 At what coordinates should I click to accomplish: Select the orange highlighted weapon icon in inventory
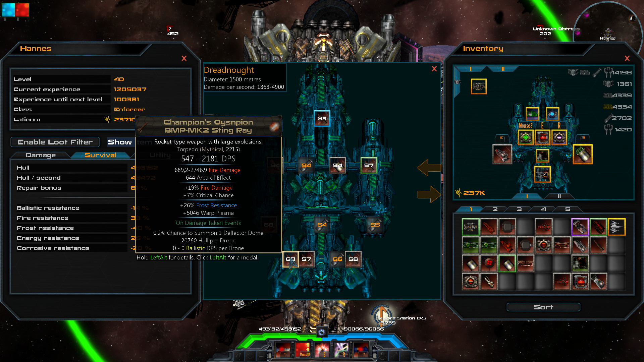(616, 226)
